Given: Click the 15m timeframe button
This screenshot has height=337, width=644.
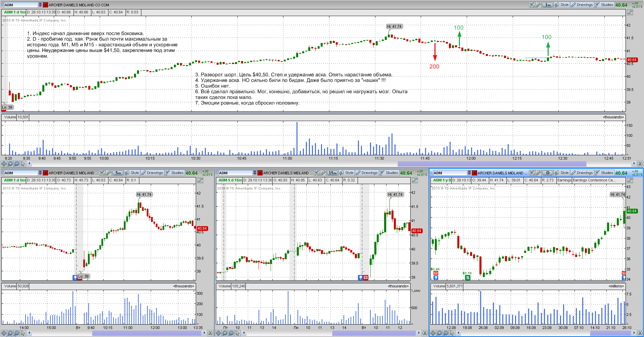Looking at the screenshot, I should [x=332, y=173].
